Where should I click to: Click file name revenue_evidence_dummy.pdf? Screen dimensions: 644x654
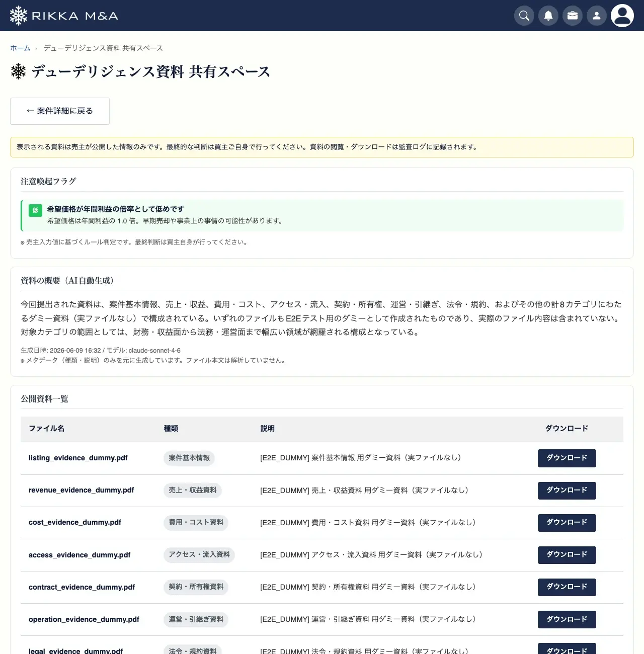[x=82, y=490]
